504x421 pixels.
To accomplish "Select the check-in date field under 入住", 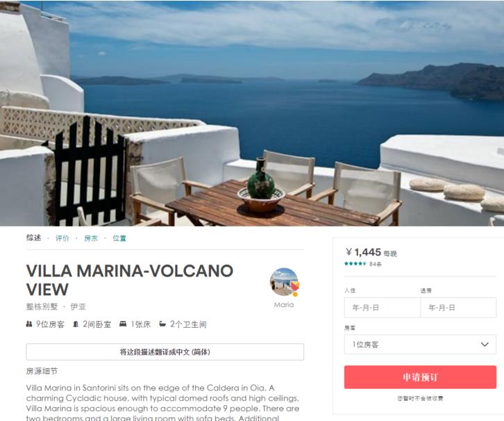I will 383,308.
